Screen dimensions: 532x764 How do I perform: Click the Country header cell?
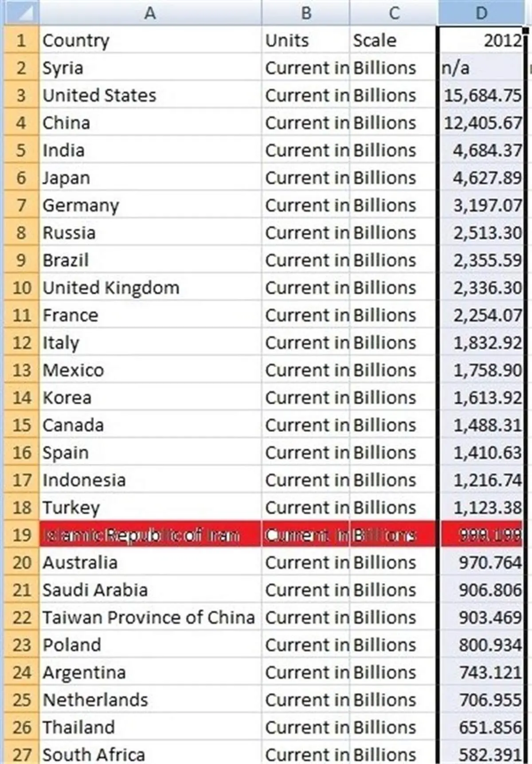coord(150,40)
